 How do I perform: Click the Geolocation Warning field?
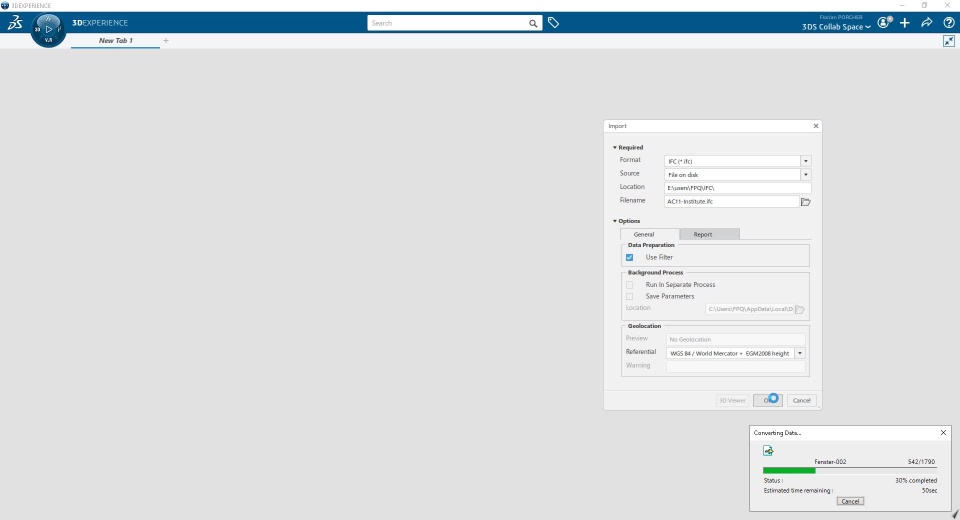tap(735, 366)
